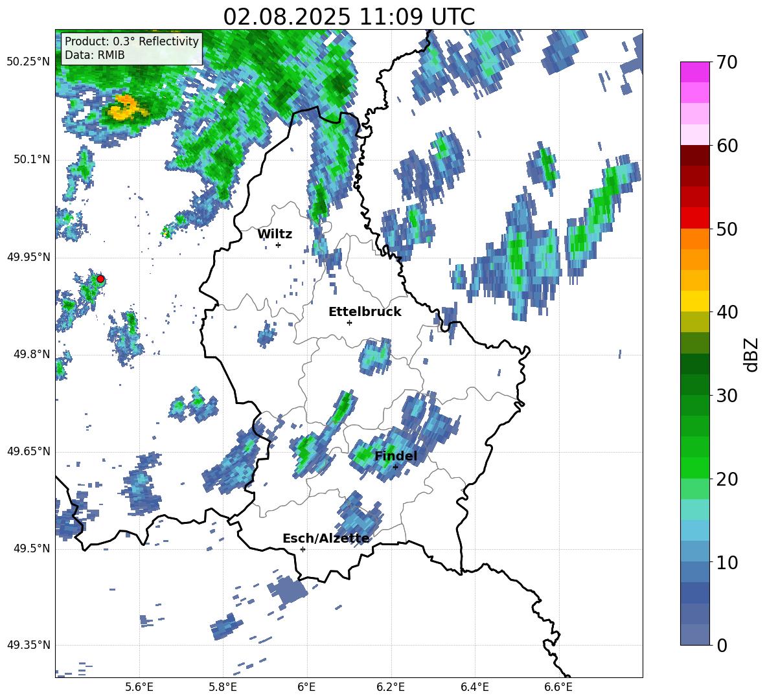Click the Findel location cross marker
767x700 pixels.
point(395,467)
